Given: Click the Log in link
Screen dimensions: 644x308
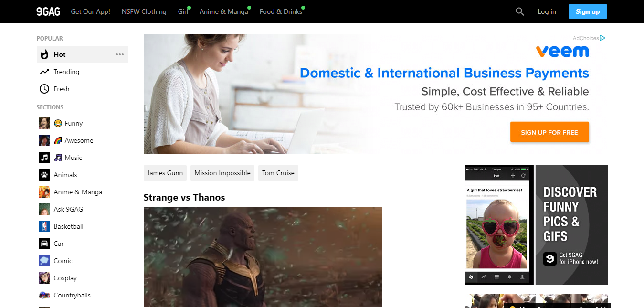Looking at the screenshot, I should [x=547, y=11].
